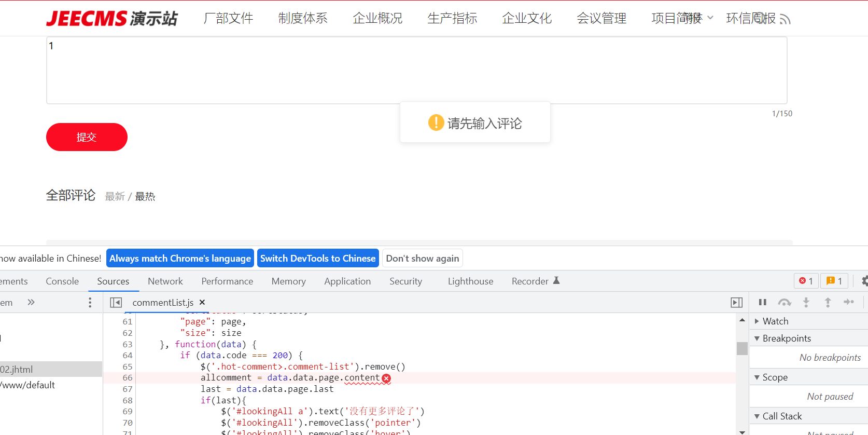Click the step out arrow icon
The image size is (868, 435).
[x=828, y=302]
